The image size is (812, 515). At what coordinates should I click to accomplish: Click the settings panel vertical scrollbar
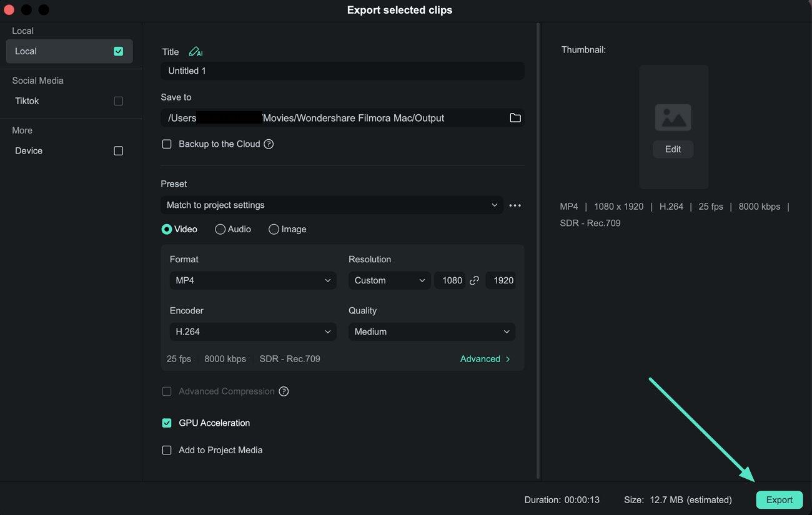point(538,250)
